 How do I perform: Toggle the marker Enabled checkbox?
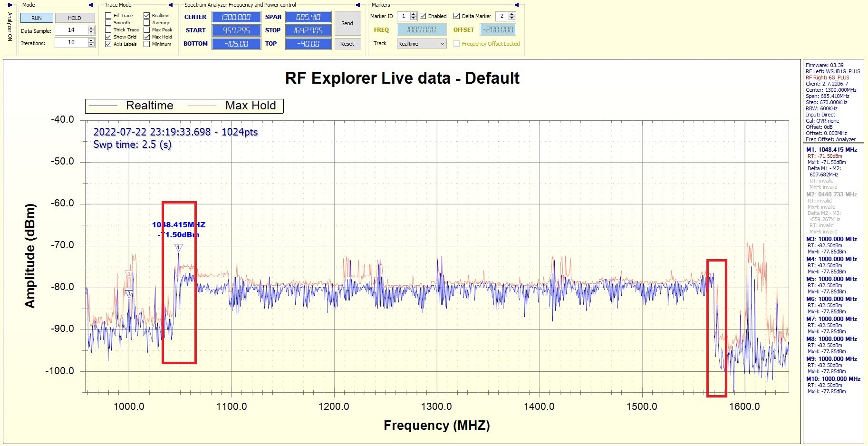point(423,16)
